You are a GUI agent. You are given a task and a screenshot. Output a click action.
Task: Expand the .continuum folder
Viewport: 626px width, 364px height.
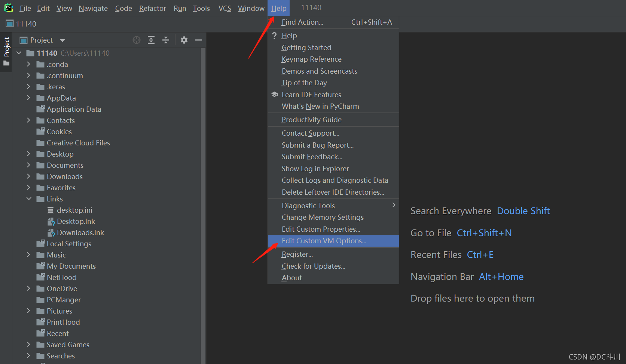(x=29, y=75)
